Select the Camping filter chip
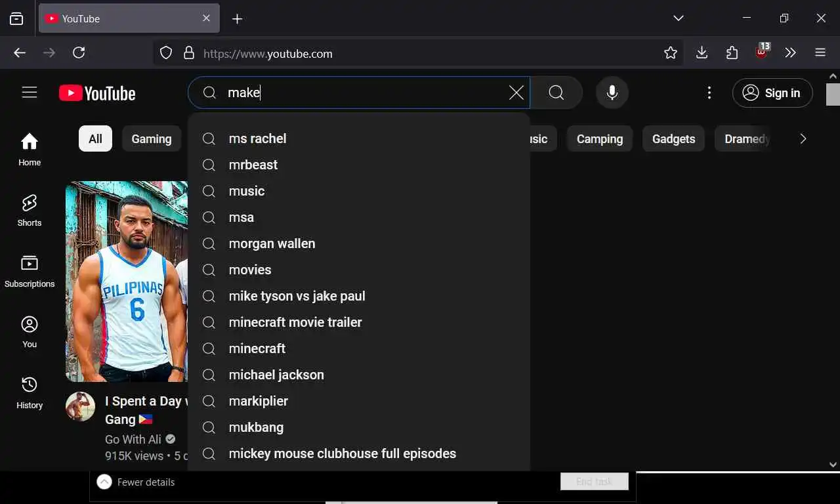The height and width of the screenshot is (504, 840). tap(600, 138)
